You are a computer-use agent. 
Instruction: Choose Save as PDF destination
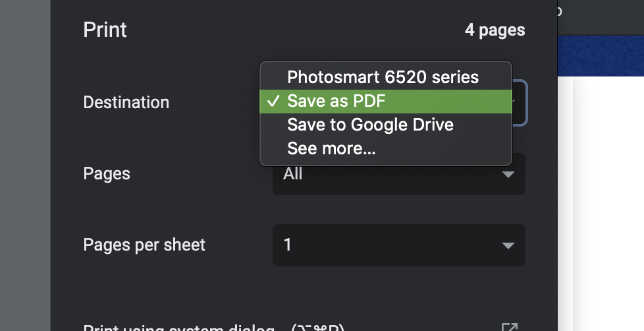click(x=386, y=101)
